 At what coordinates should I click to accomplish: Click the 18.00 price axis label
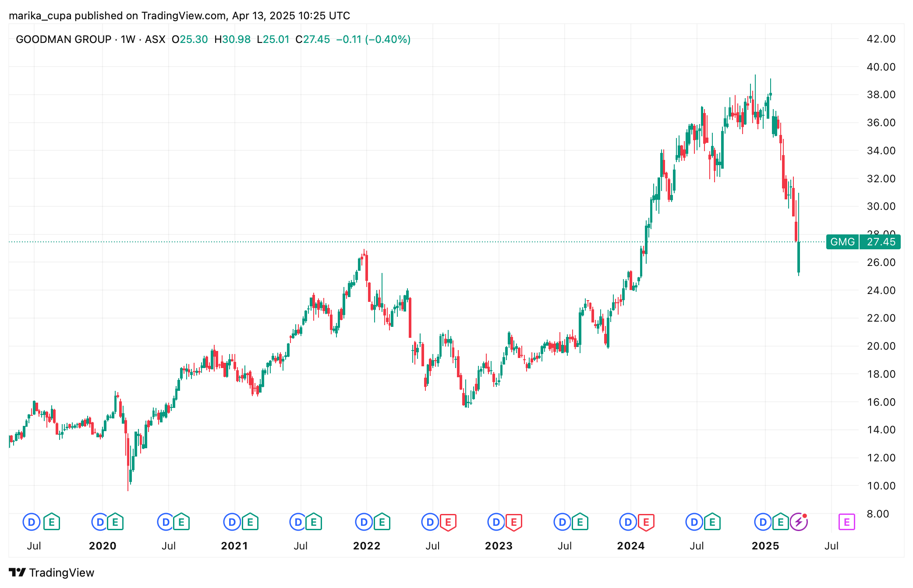(x=881, y=374)
